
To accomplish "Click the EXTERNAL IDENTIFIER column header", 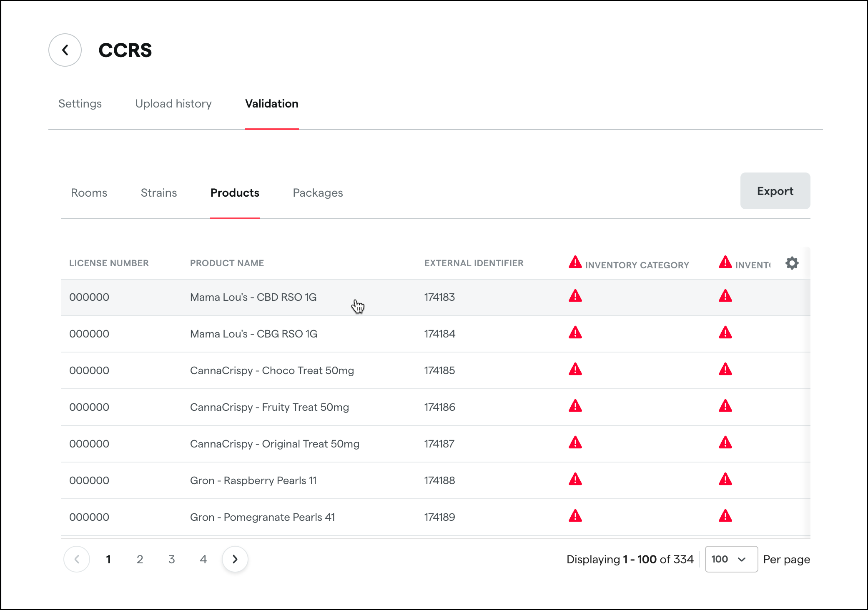I will (474, 263).
